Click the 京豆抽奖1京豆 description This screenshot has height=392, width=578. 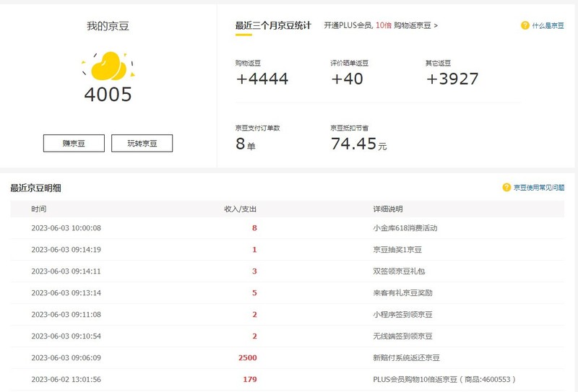pos(397,250)
